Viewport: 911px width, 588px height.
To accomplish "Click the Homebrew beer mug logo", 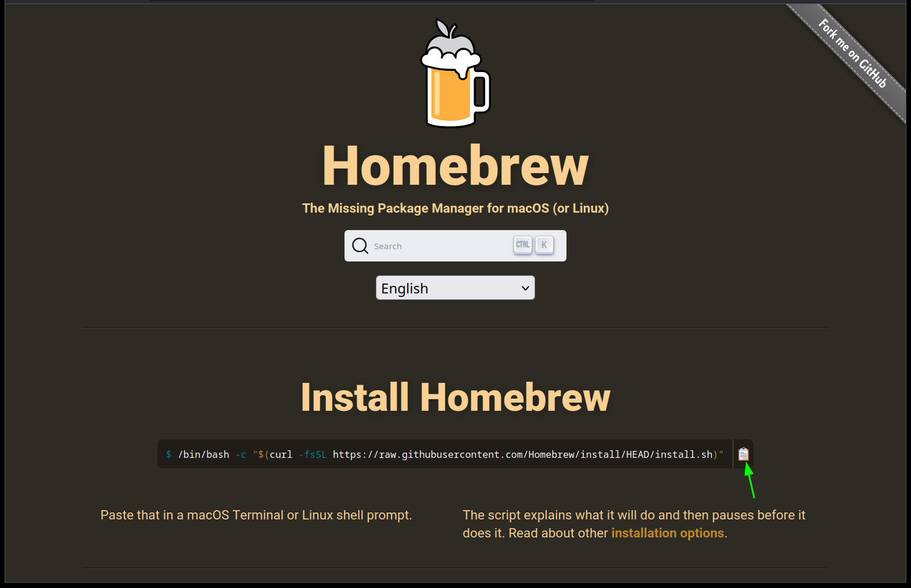I will [455, 73].
